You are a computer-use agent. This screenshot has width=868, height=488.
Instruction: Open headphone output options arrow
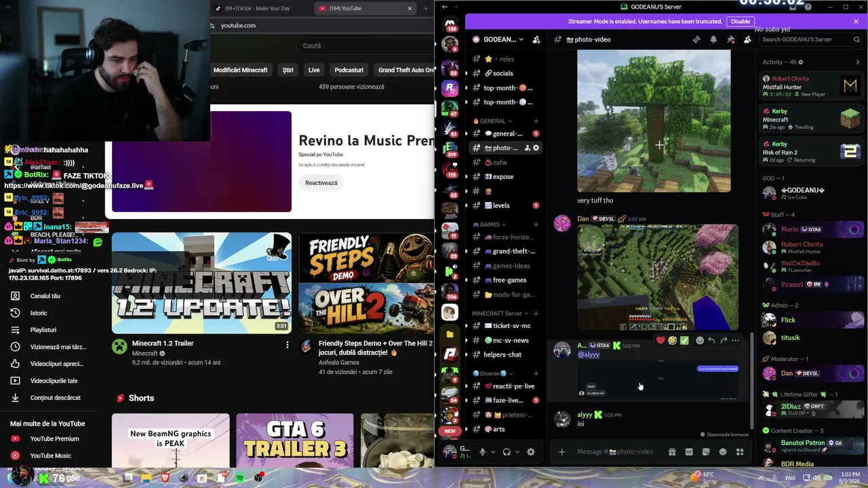pyautogui.click(x=517, y=452)
